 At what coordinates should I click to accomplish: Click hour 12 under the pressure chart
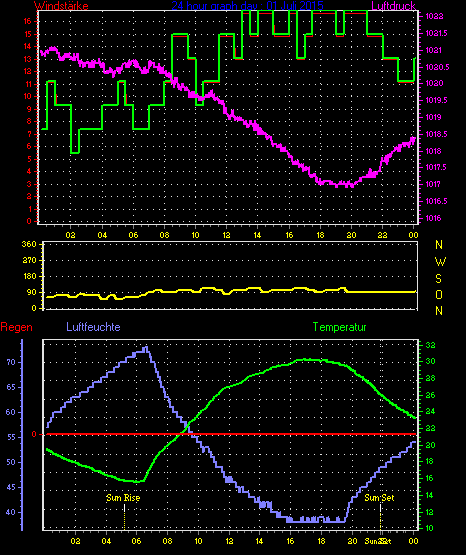tap(226, 235)
